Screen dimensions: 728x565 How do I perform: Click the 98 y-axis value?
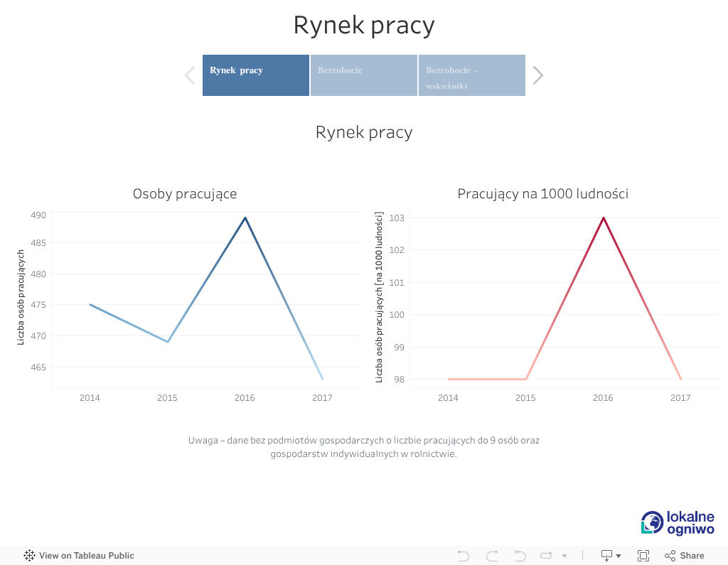point(400,380)
